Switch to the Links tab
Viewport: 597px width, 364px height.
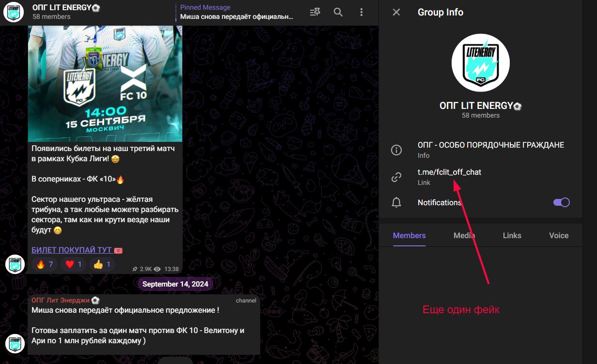(512, 236)
